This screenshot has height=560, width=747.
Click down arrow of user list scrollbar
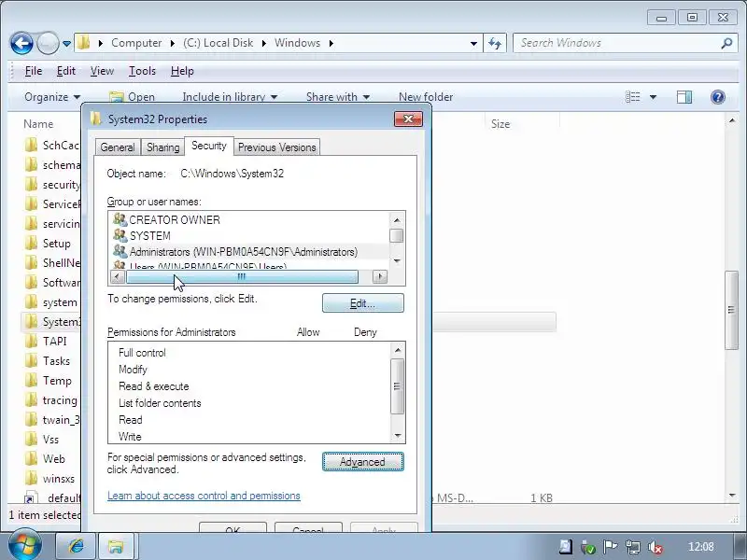click(x=397, y=260)
